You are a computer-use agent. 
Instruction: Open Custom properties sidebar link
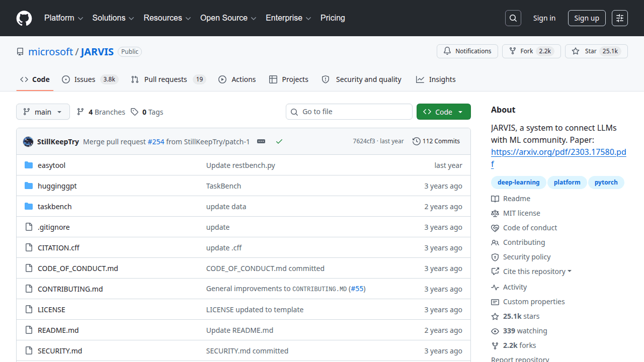click(x=528, y=302)
